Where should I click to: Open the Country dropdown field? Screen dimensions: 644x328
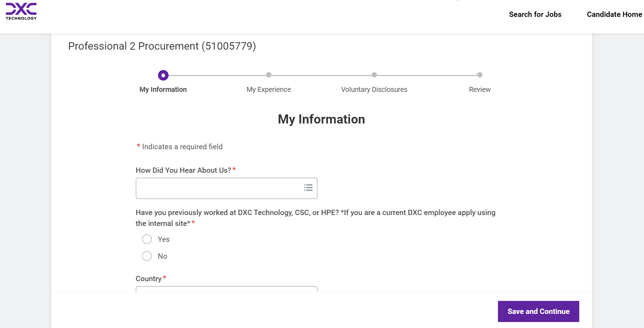click(226, 289)
